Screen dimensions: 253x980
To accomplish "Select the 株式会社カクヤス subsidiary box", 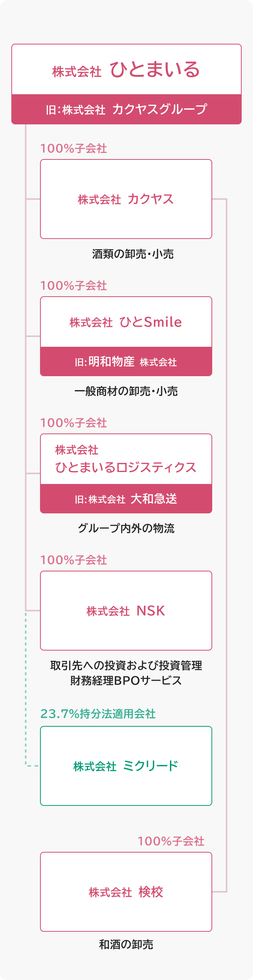I will (126, 199).
